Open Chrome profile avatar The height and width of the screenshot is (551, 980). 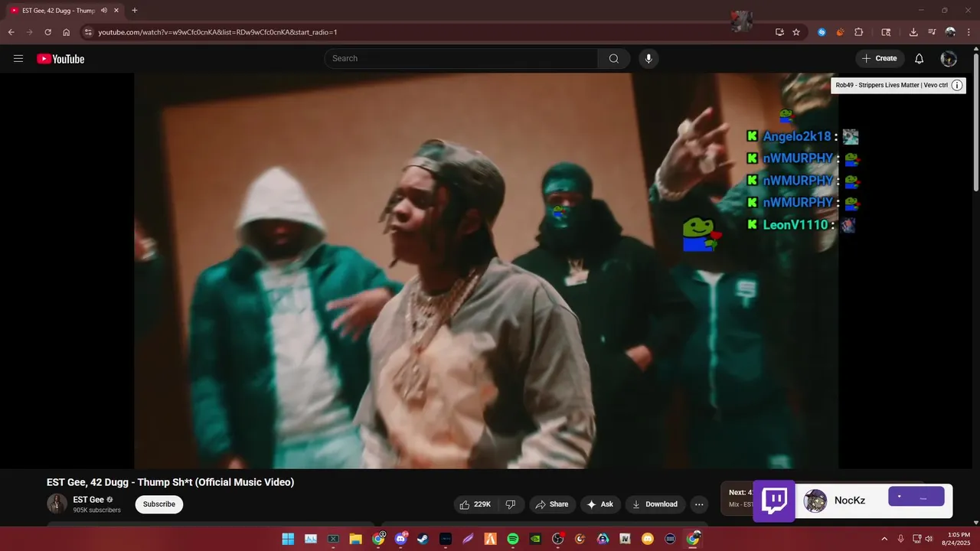click(x=950, y=32)
